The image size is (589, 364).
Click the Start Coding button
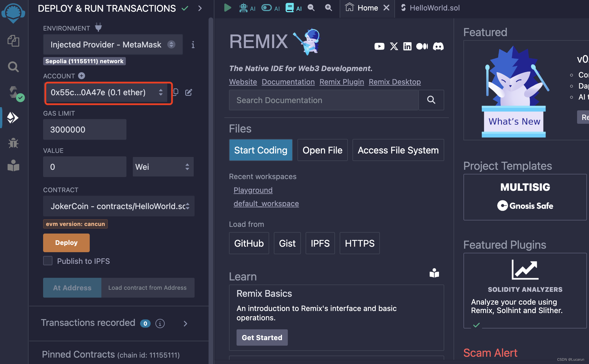coord(261,150)
